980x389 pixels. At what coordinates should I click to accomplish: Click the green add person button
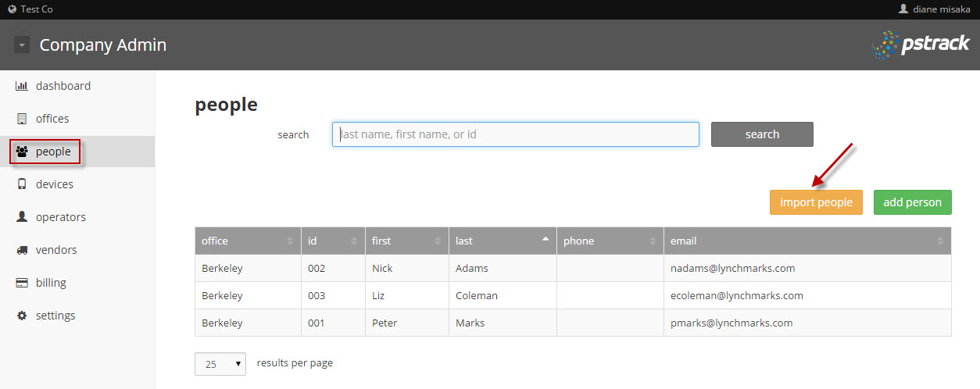[912, 202]
